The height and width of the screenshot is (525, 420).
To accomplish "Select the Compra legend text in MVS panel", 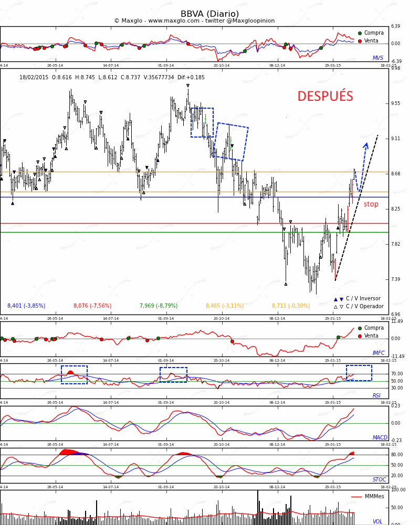I will point(374,33).
